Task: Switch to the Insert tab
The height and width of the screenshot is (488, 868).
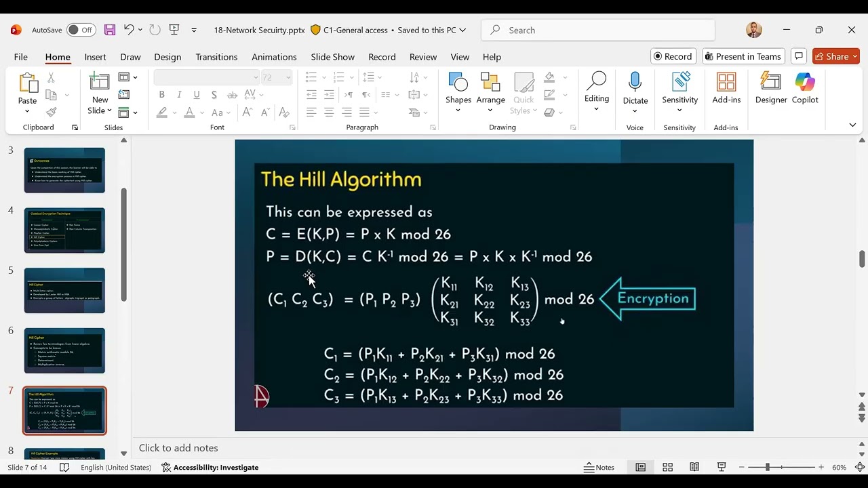Action: click(95, 57)
